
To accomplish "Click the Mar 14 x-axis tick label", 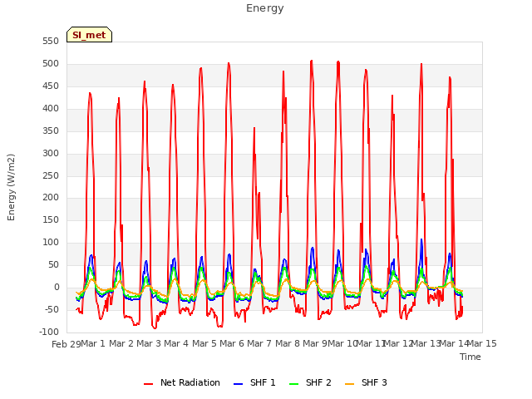I will (x=454, y=343).
